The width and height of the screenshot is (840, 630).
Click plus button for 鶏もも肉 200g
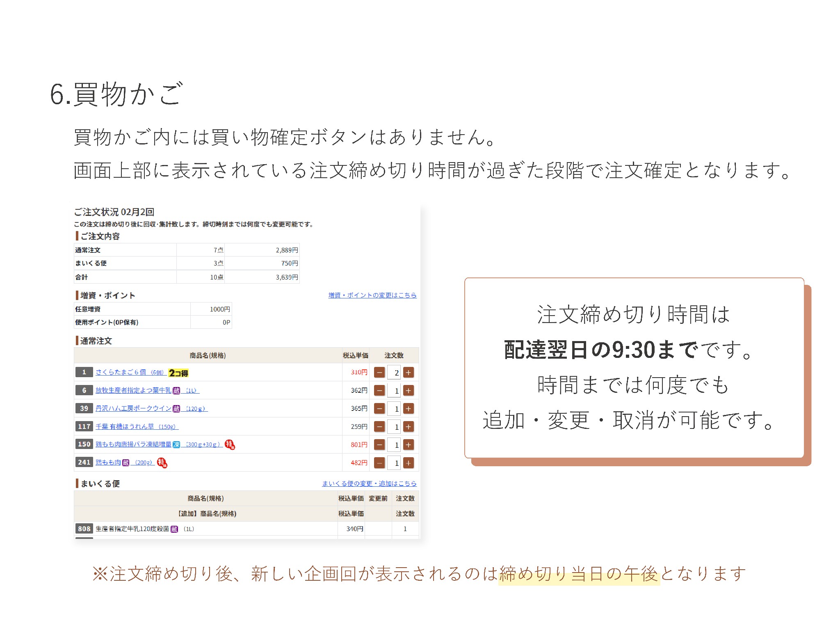pyautogui.click(x=408, y=463)
